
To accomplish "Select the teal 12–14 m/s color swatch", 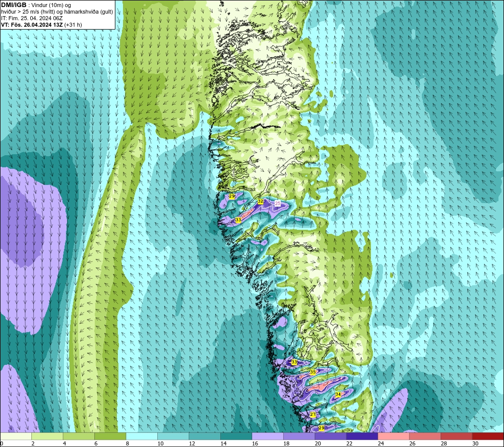I will click(205, 436).
